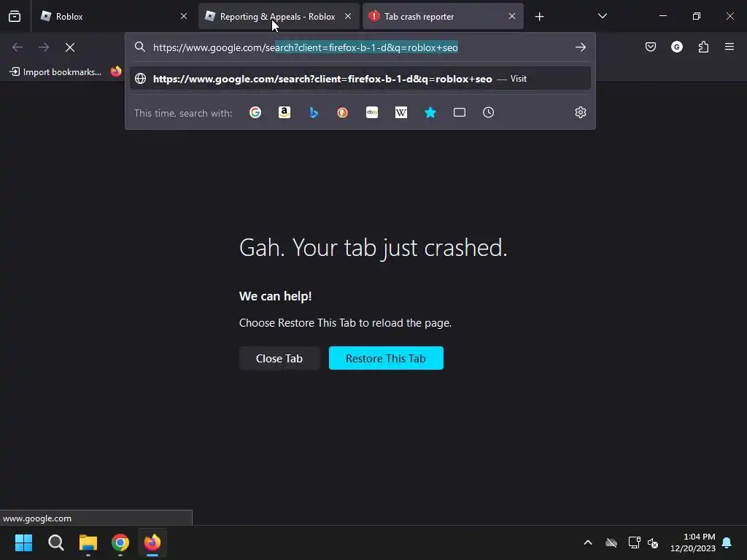Search this time with DuckDuckGo
Screen dimensions: 747x560
click(x=343, y=112)
